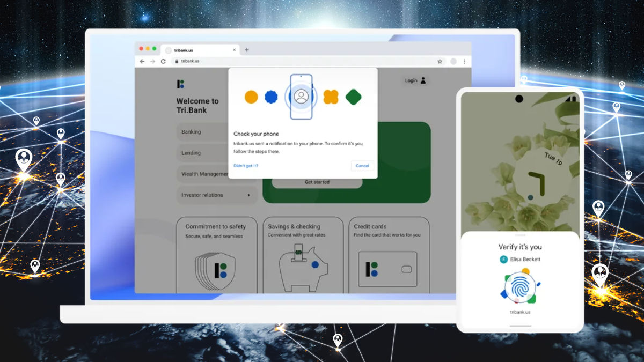Open the Chrome three-dot menu icon
Screen dimensions: 644x362
coord(464,61)
